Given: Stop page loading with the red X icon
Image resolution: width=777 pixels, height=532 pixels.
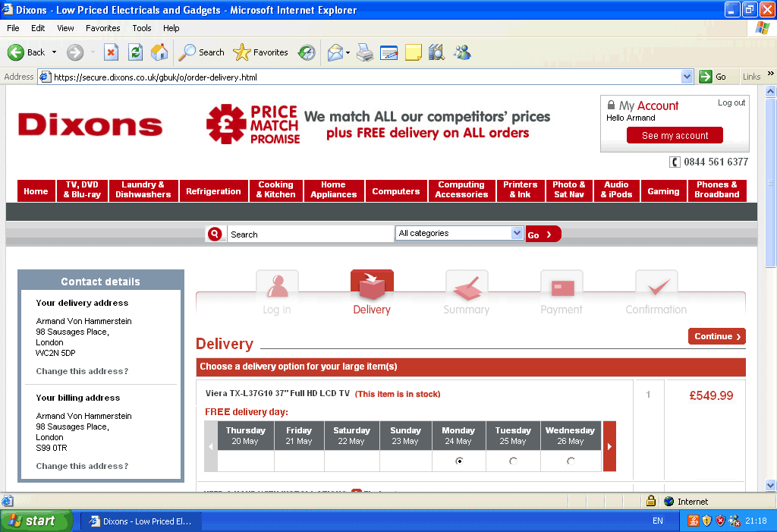Looking at the screenshot, I should click(x=111, y=52).
